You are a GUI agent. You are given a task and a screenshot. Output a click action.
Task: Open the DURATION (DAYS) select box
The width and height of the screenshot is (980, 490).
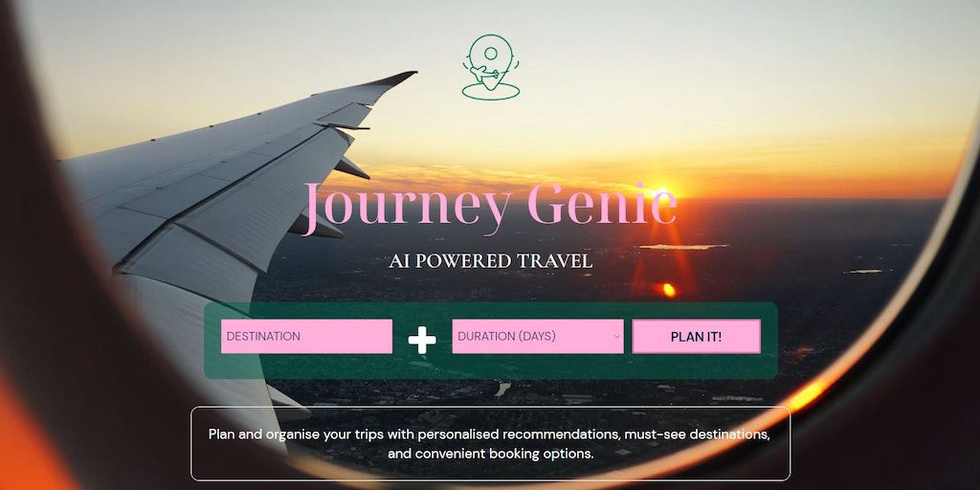tap(538, 336)
